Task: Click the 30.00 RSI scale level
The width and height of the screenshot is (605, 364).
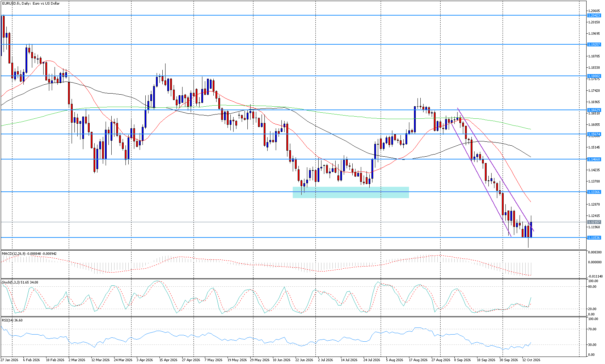Action: pos(593,345)
